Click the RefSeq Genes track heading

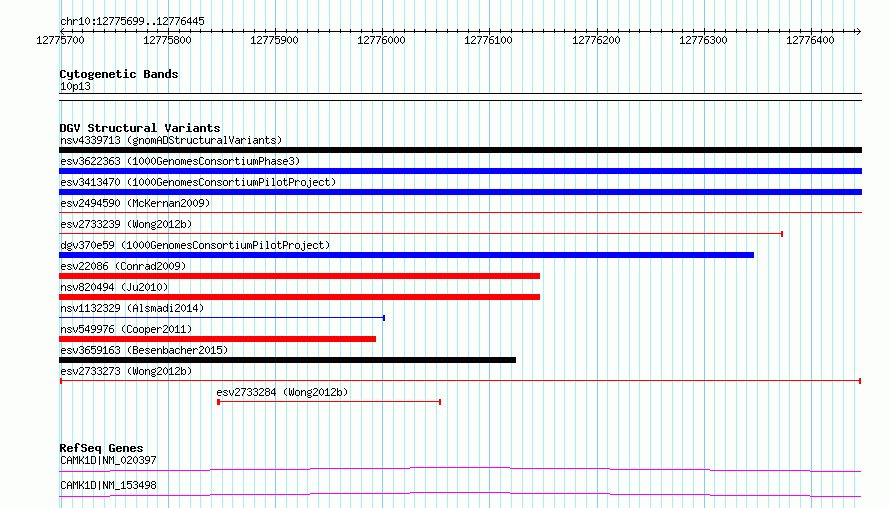point(101,448)
